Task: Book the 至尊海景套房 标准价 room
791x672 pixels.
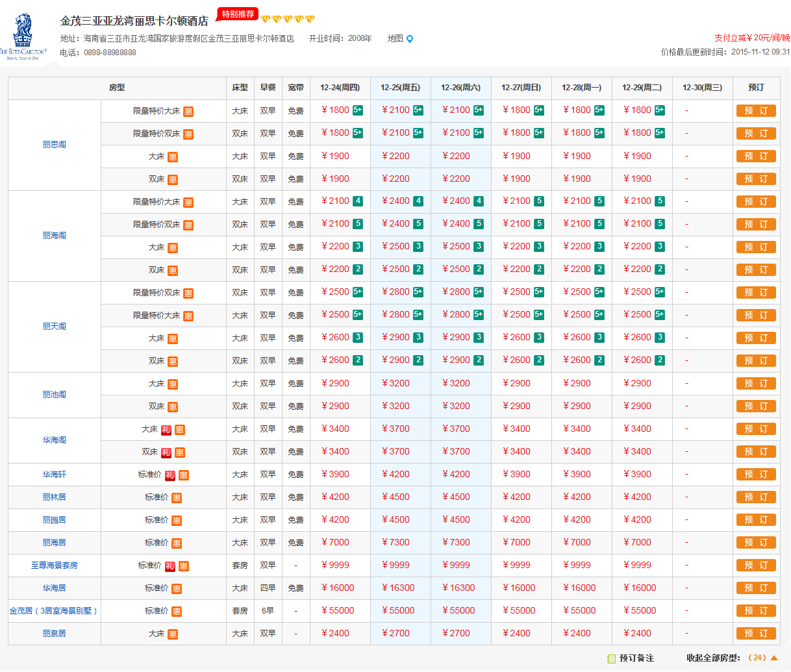Action: 756,566
